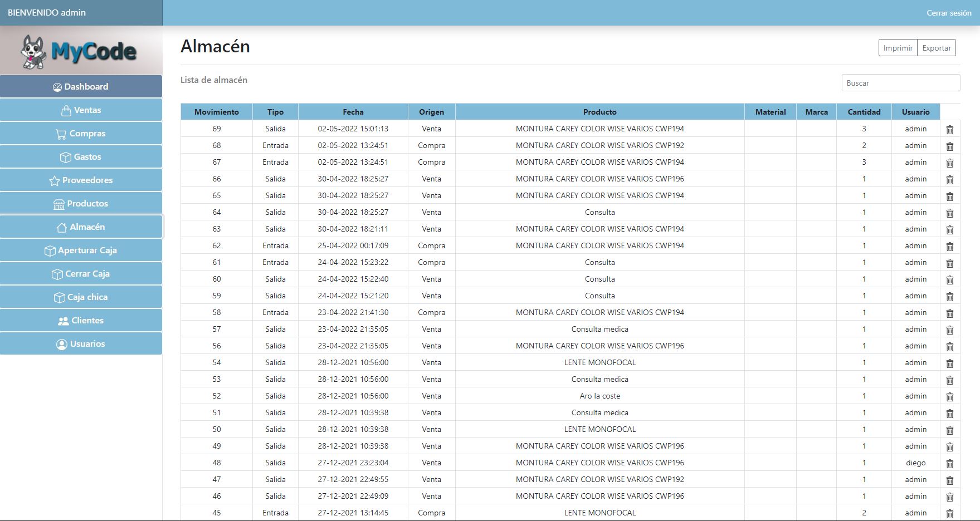Open Cerrar Caja page
Image resolution: width=980 pixels, height=521 pixels.
click(81, 274)
